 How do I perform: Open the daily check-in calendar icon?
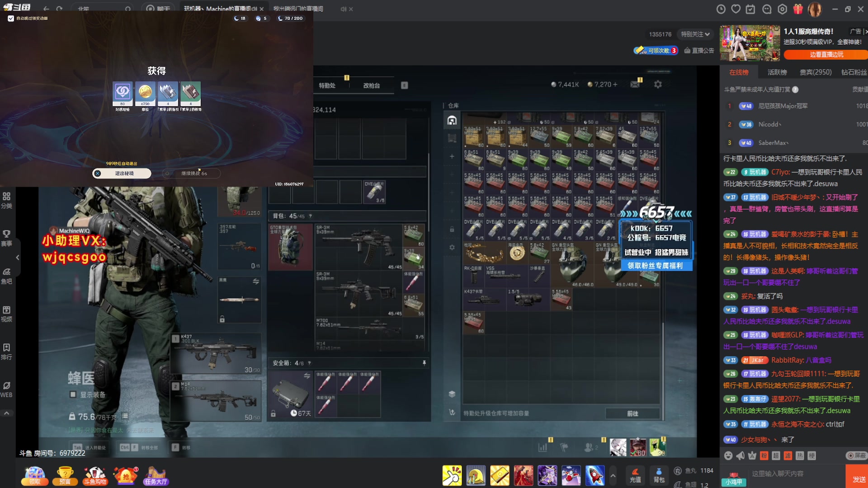point(750,9)
